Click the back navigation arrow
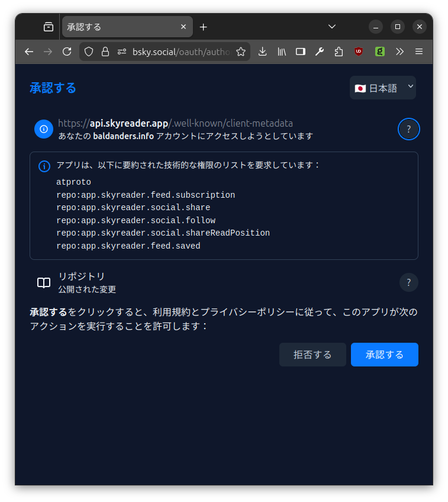The height and width of the screenshot is (502, 448). click(29, 52)
